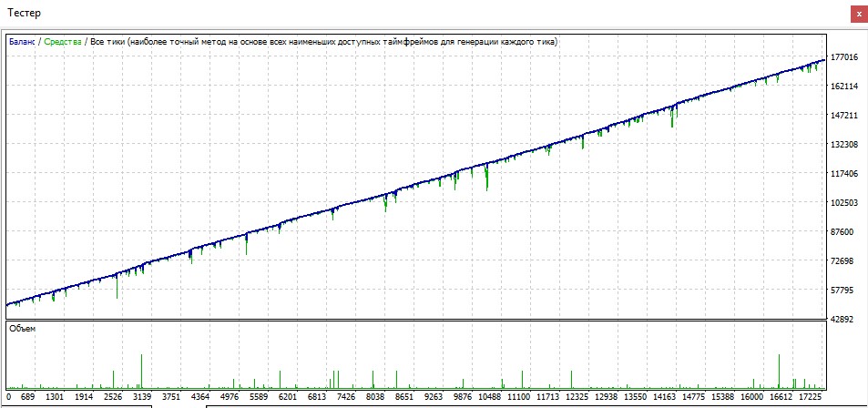Click the 162114 value on the balance axis
Screen dimensions: 868x408
tap(842, 87)
